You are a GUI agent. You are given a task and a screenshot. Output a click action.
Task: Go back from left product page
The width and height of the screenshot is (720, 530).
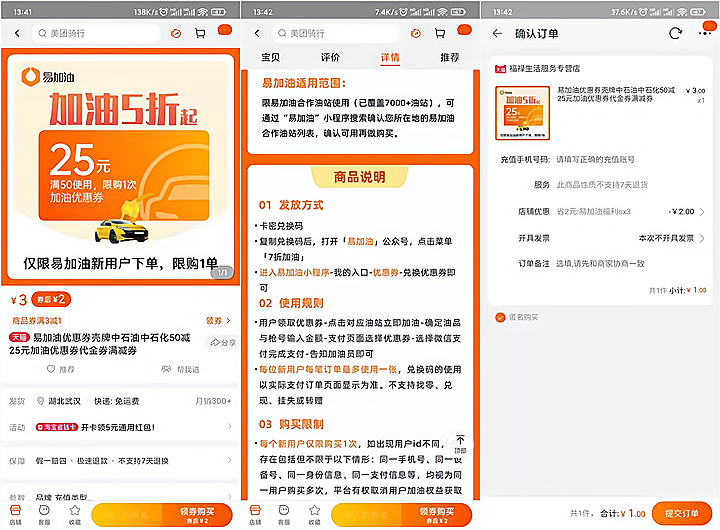[17, 34]
